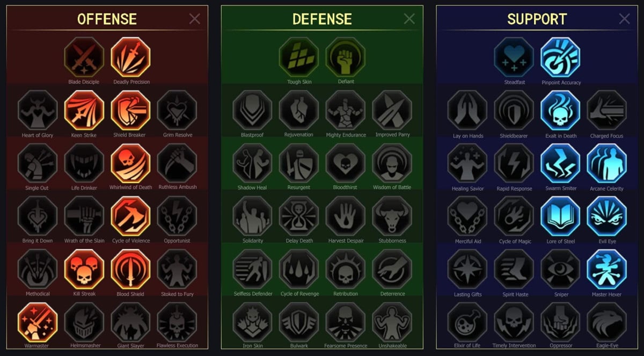Viewport: 644px width, 356px height.
Task: Close the Defense mastery panel
Action: click(x=409, y=19)
